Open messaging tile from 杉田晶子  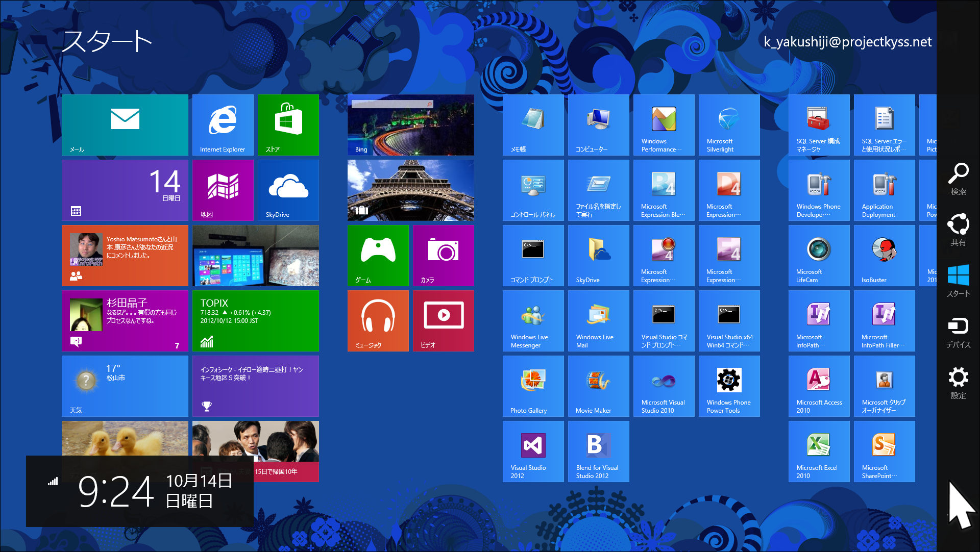pyautogui.click(x=125, y=321)
